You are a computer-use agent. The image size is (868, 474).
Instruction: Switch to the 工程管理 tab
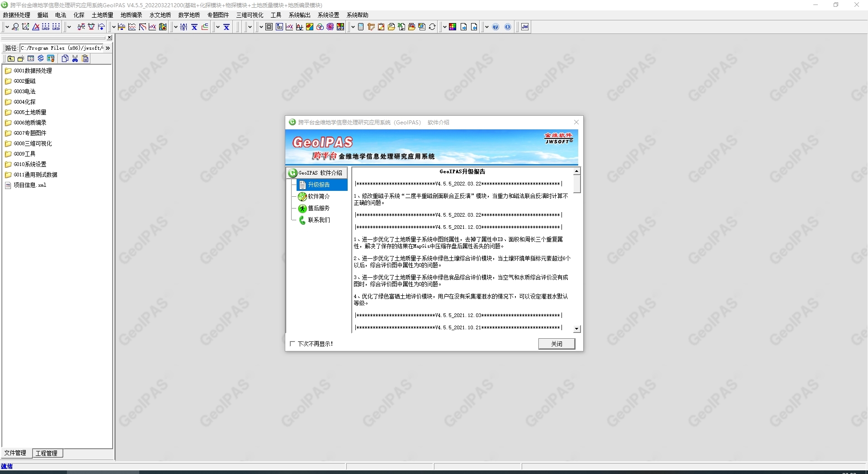(47, 453)
